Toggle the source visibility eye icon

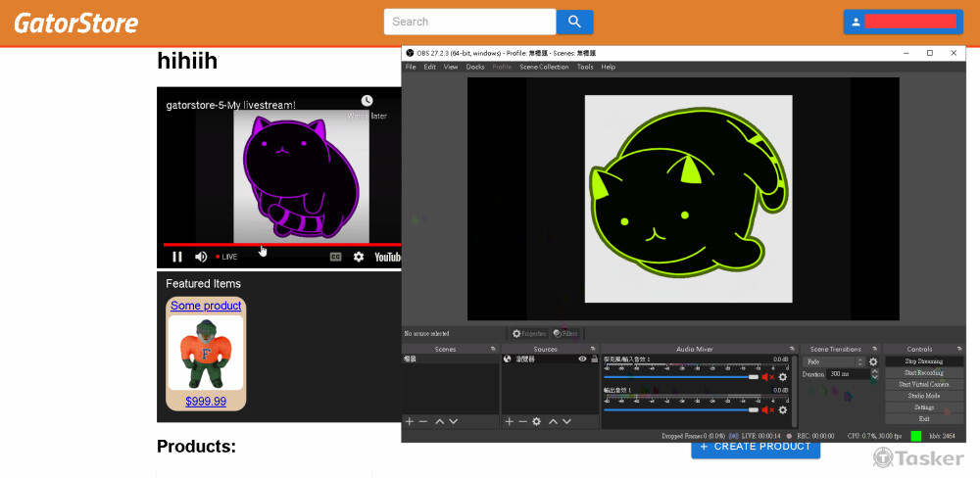click(x=582, y=359)
